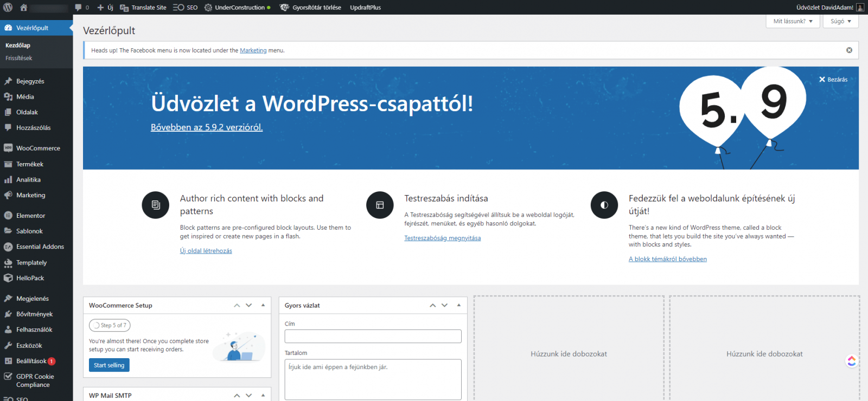The height and width of the screenshot is (401, 868).
Task: Collapse the WooCommerce Setup panel
Action: [263, 305]
